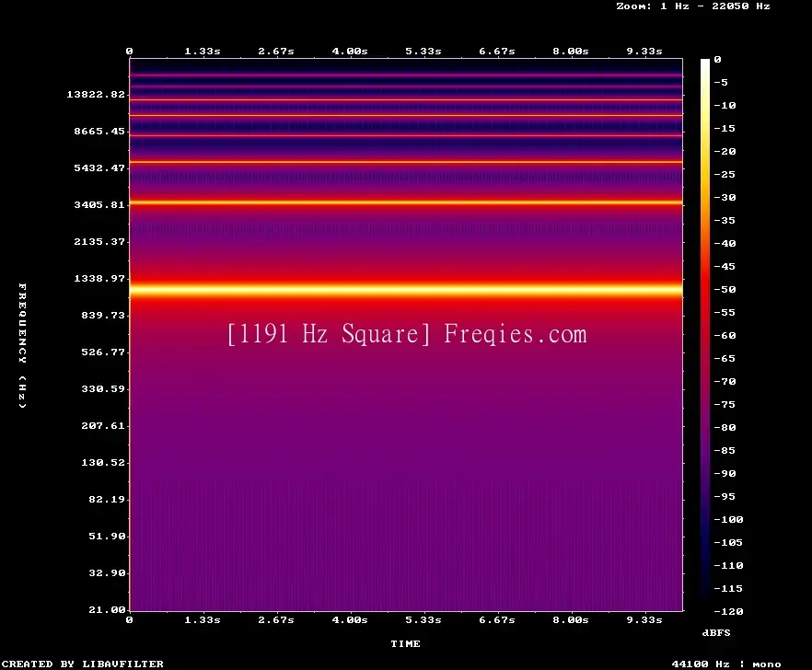812x670 pixels.
Task: Click the "-85" dBFS scale label
Action: click(x=725, y=450)
